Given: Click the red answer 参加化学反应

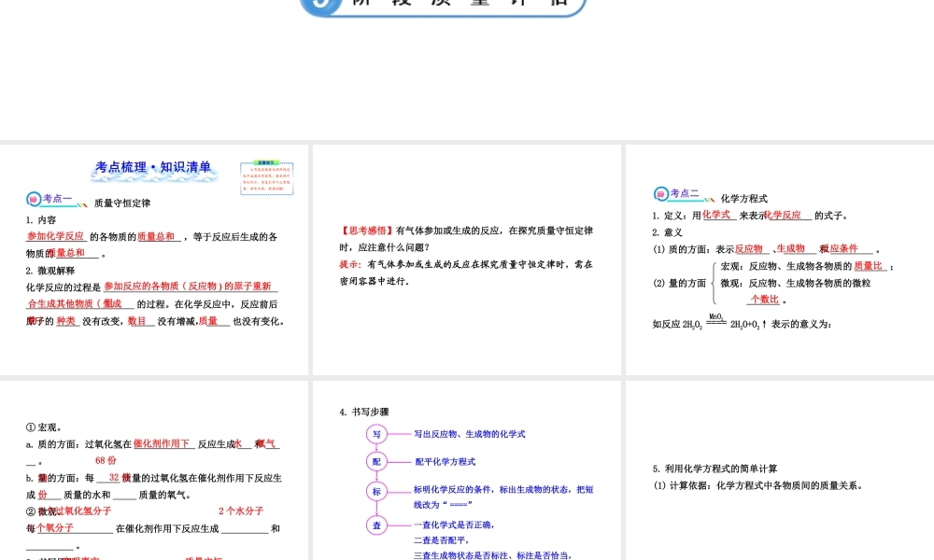Looking at the screenshot, I should (x=55, y=235).
